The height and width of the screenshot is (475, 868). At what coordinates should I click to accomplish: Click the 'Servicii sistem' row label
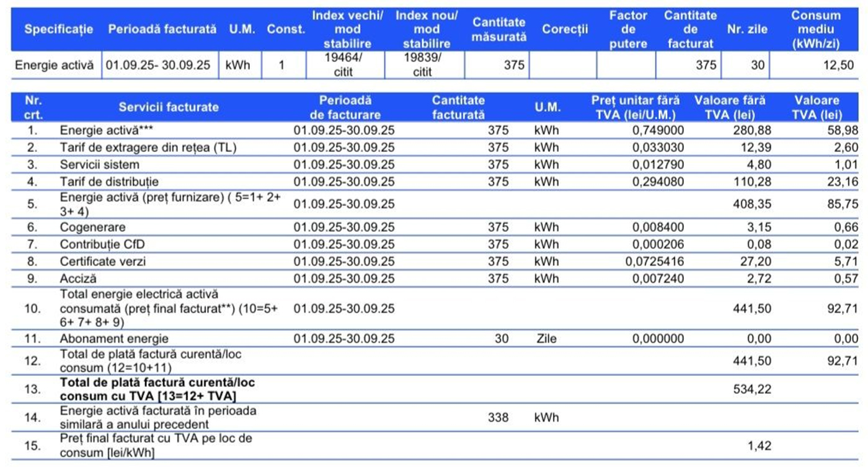(99, 165)
